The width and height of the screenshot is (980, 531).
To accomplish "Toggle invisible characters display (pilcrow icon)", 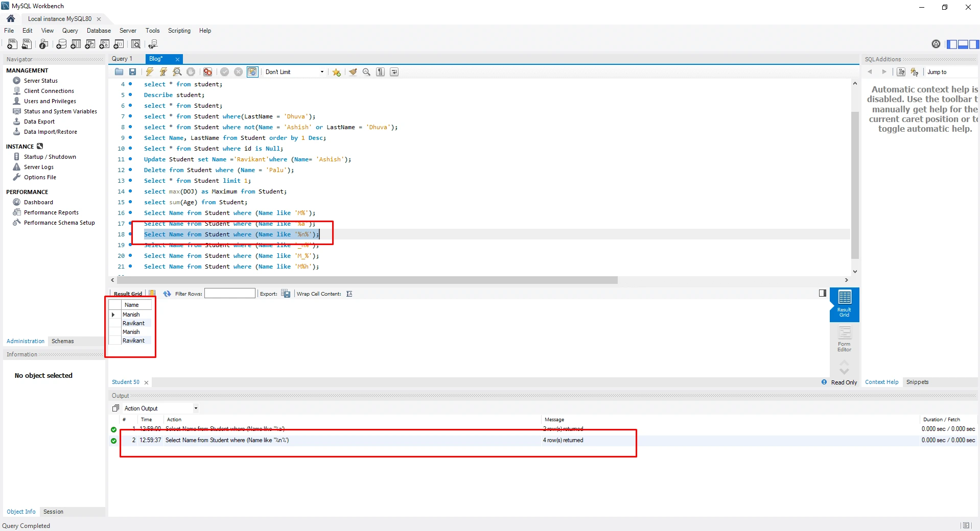I will click(x=380, y=72).
